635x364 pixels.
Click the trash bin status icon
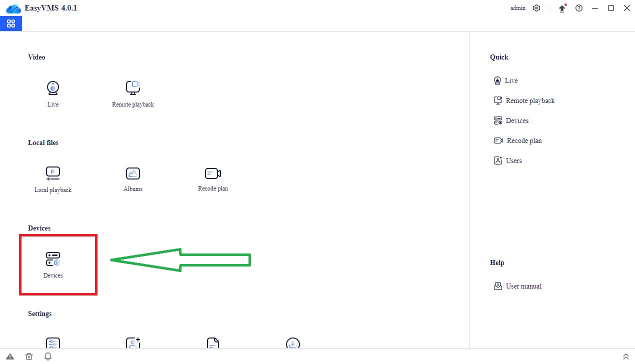[x=29, y=356]
